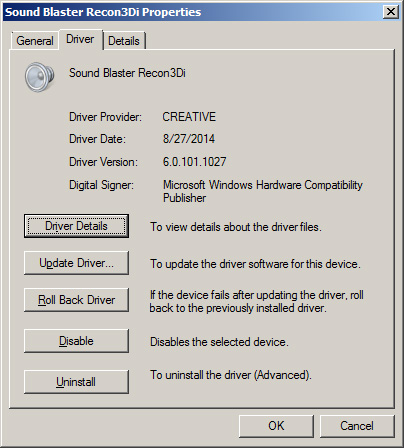Click the 'Digital Signer:' label
Screen dimensions: 404x448
pos(101,185)
